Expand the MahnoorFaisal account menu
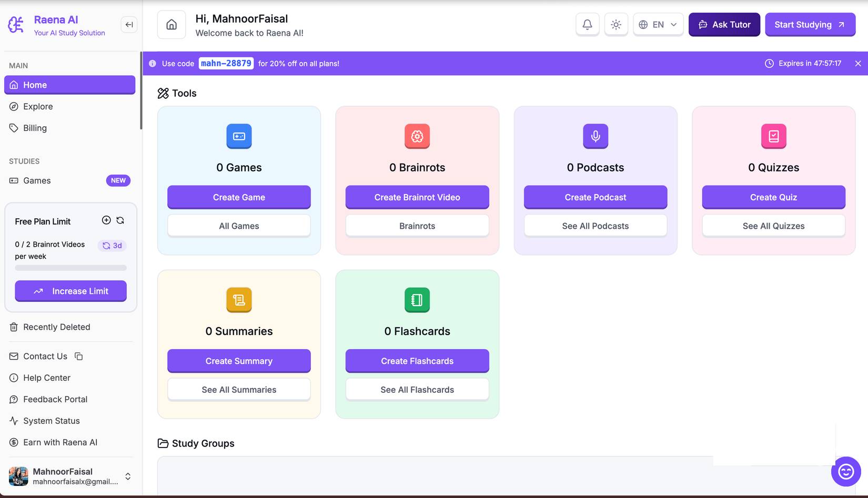 click(x=128, y=476)
